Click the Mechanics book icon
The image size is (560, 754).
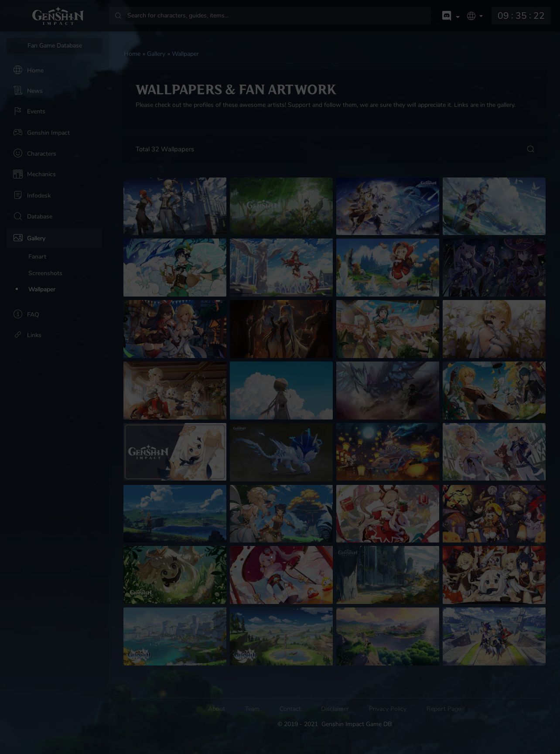click(x=18, y=174)
